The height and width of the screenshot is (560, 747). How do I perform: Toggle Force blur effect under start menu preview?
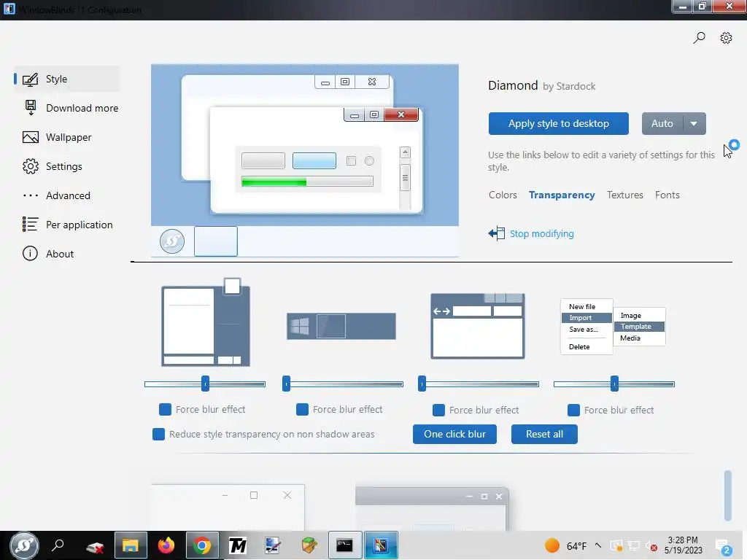point(165,410)
